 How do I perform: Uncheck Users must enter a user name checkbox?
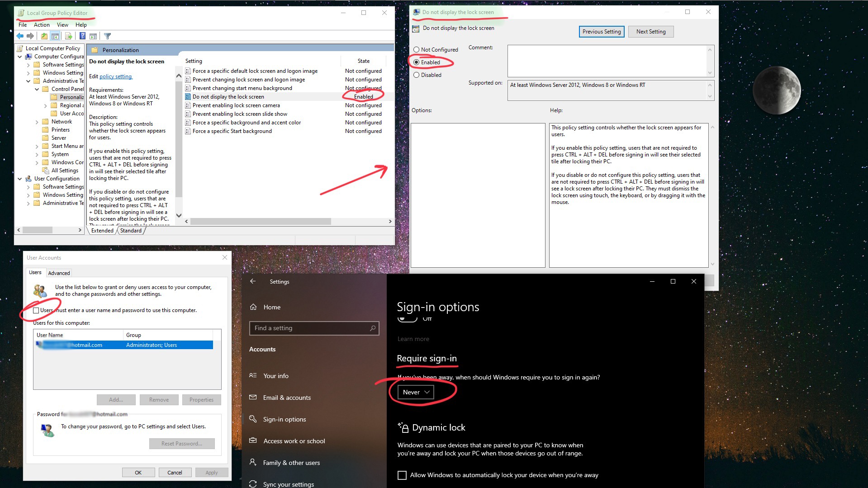36,310
